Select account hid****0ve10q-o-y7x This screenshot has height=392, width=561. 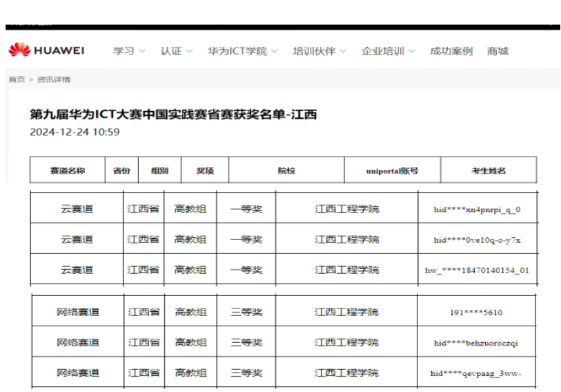(478, 240)
